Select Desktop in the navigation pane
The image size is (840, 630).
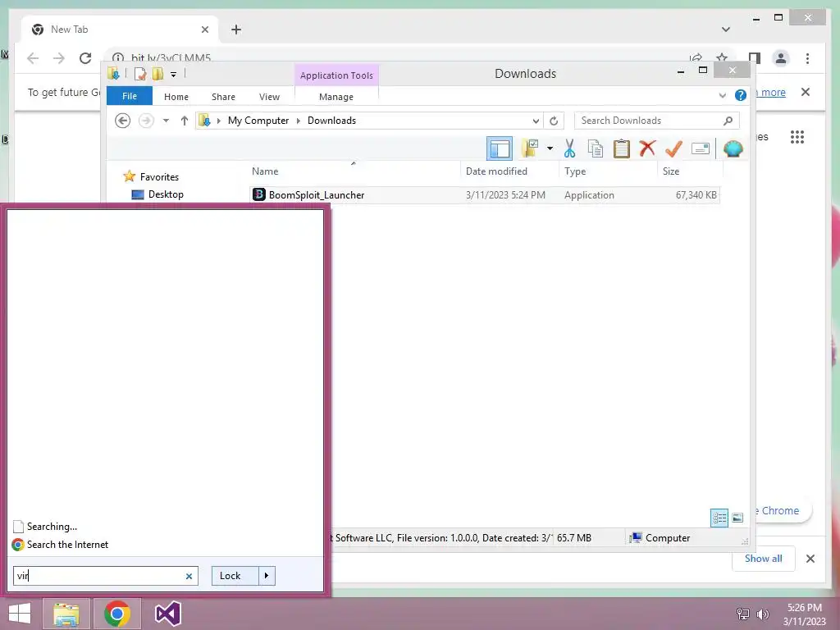(166, 194)
